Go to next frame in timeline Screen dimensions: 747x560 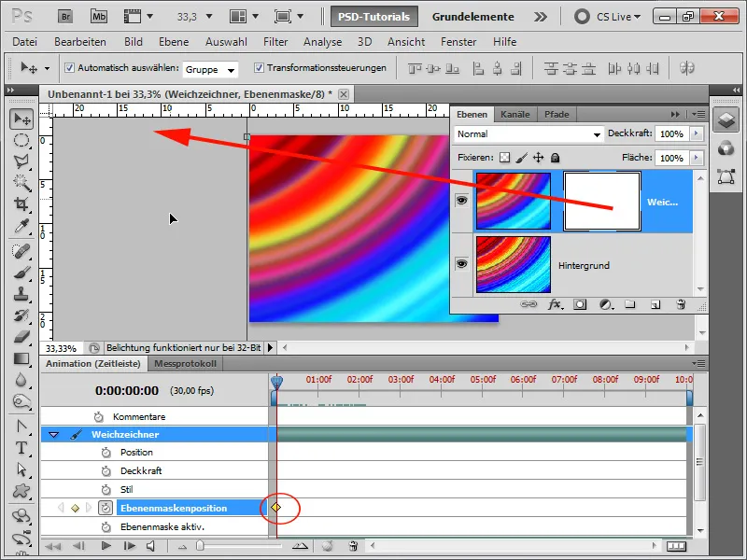(x=129, y=546)
